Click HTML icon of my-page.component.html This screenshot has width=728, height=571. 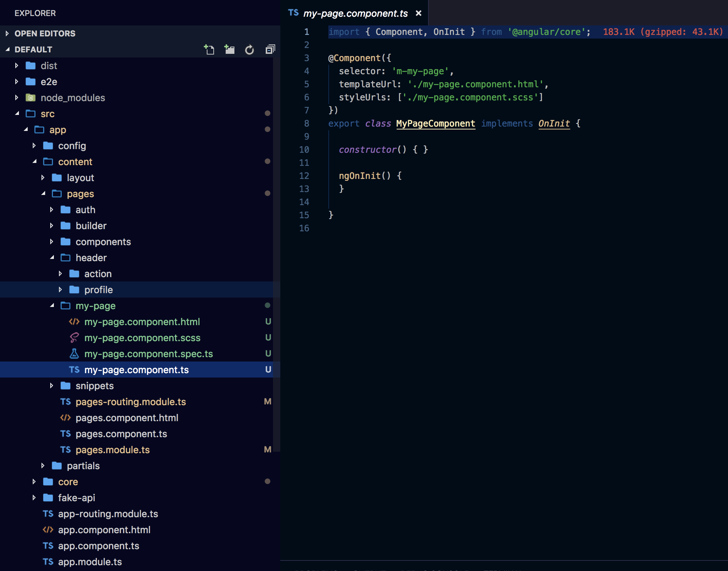pos(74,322)
